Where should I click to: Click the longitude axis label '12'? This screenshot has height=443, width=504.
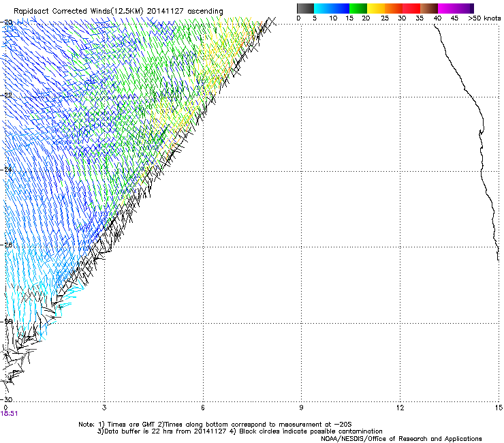(400, 408)
